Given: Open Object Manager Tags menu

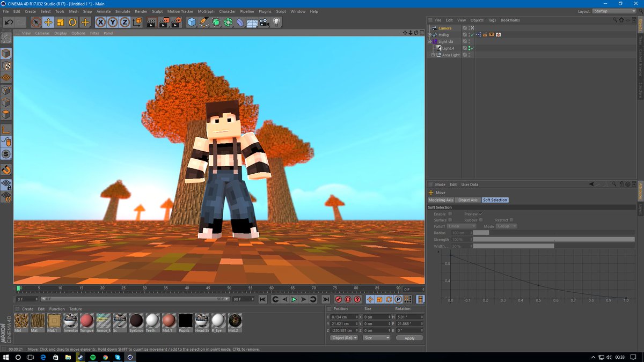Looking at the screenshot, I should (x=492, y=20).
